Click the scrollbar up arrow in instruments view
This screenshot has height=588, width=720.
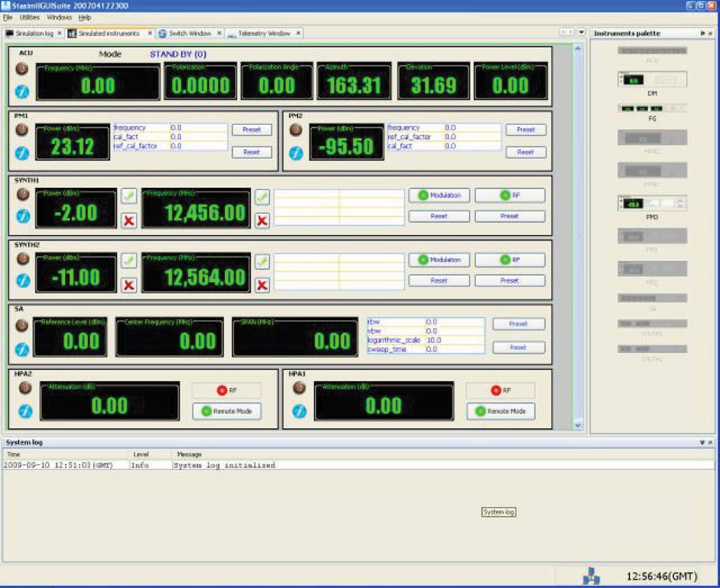pyautogui.click(x=578, y=49)
